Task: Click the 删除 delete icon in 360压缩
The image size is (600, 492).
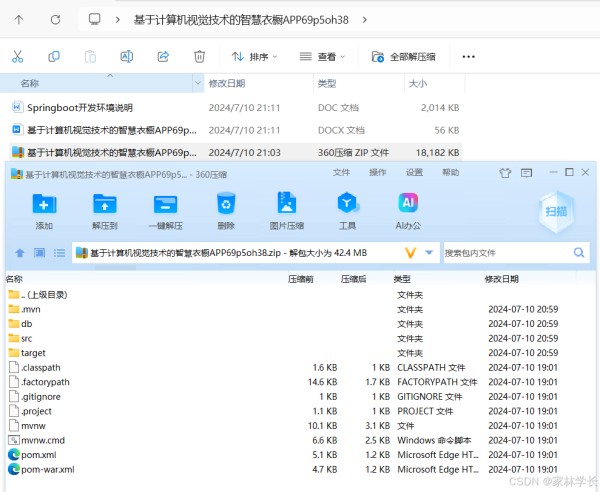Action: pyautogui.click(x=226, y=203)
